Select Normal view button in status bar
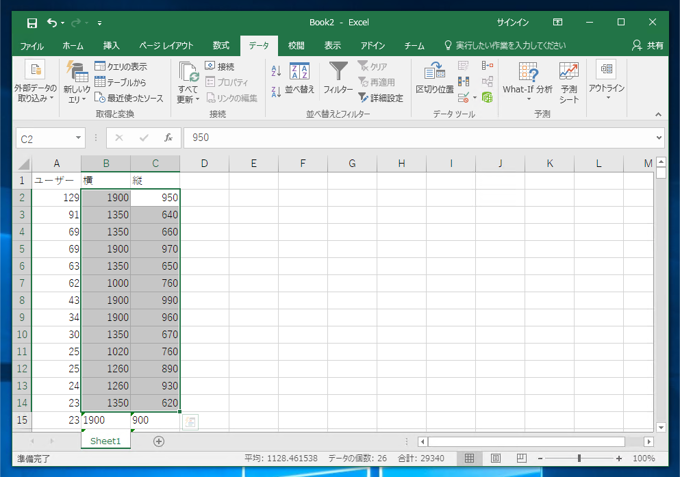 click(468, 458)
